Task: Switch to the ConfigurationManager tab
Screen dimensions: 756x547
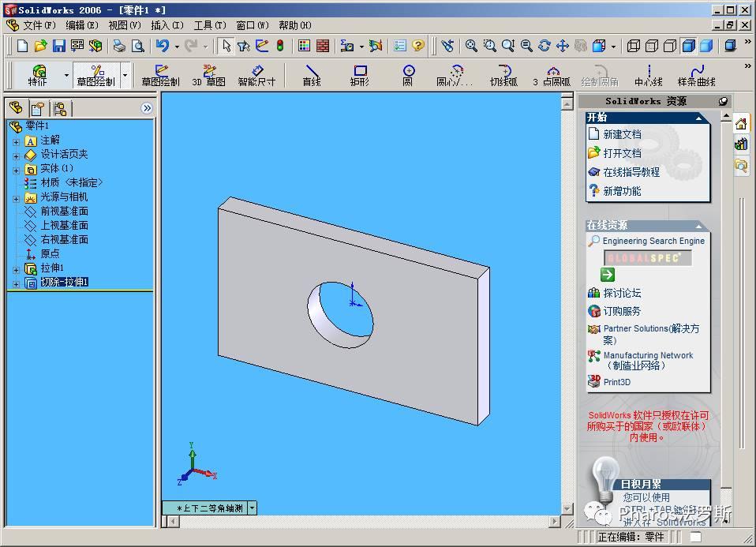Action: (x=60, y=109)
